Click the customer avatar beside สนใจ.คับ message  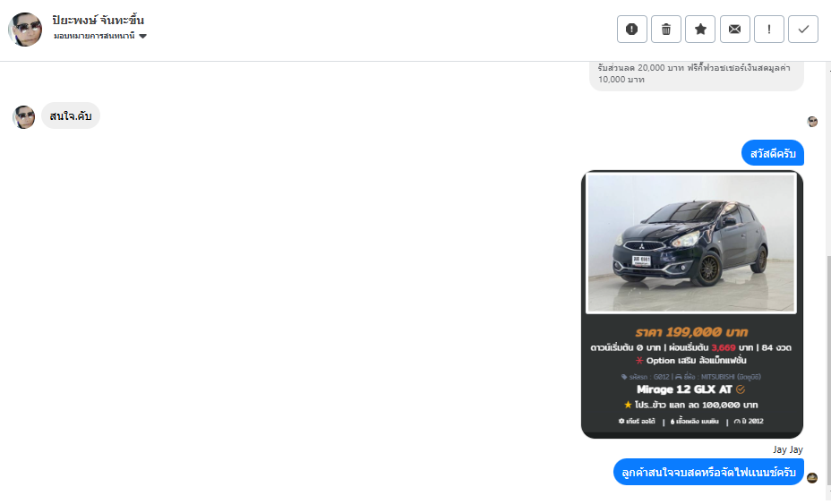click(x=24, y=117)
